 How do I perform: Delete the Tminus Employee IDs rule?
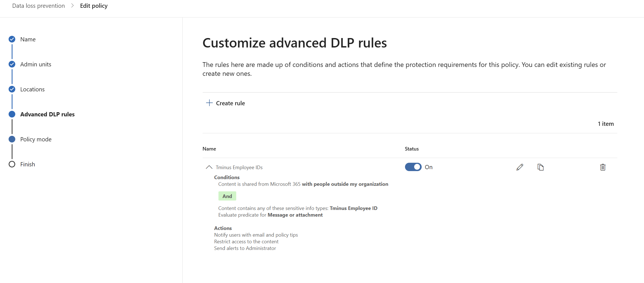click(x=603, y=167)
